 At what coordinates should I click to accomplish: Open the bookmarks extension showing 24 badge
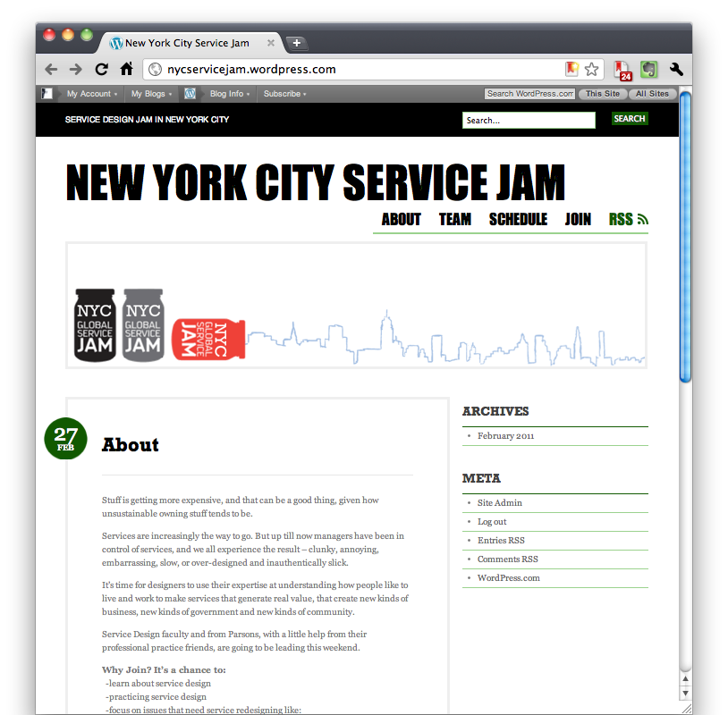coord(621,69)
